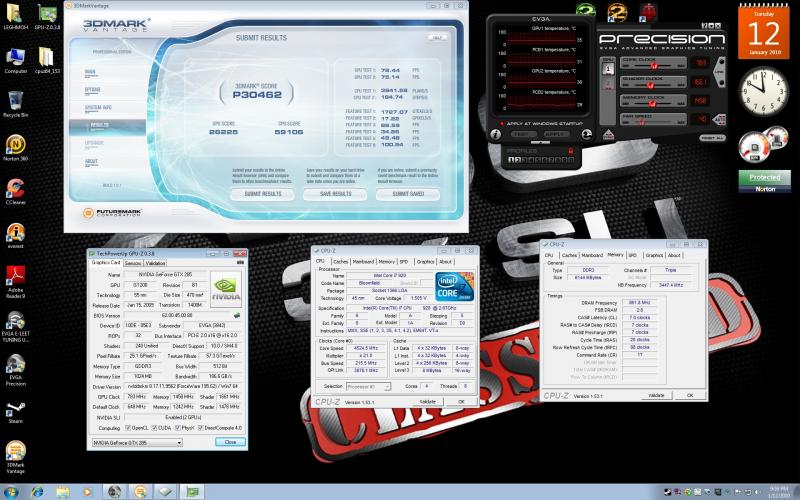
Task: Toggle the Auto fan speed button
Action: [720, 120]
